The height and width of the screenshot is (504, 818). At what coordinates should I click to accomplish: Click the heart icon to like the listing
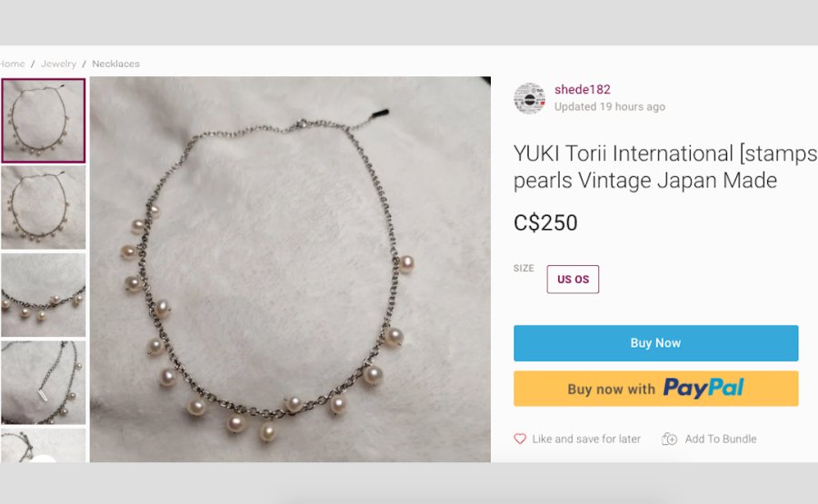520,439
